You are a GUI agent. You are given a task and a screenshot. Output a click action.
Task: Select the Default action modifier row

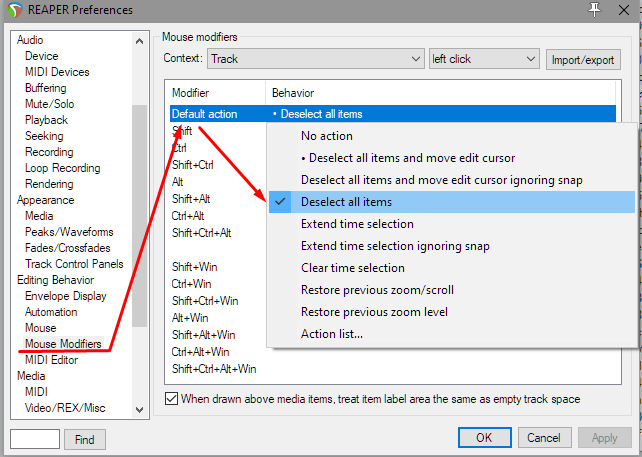point(393,114)
